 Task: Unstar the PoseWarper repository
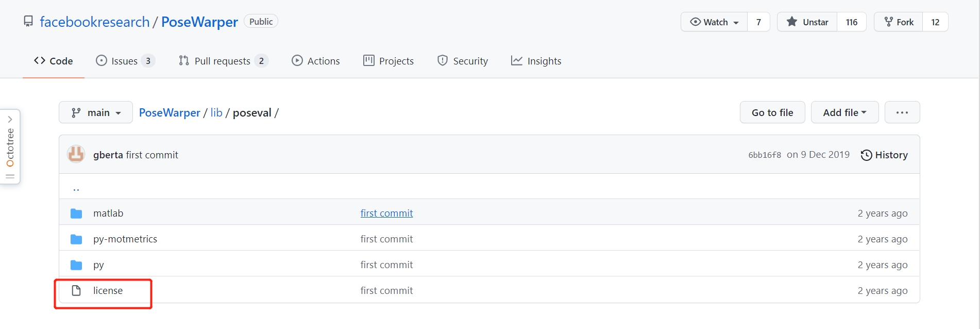coord(807,22)
